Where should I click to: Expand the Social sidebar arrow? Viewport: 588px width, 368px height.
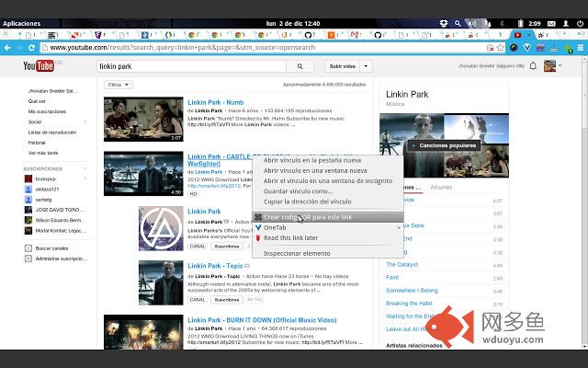[85, 121]
